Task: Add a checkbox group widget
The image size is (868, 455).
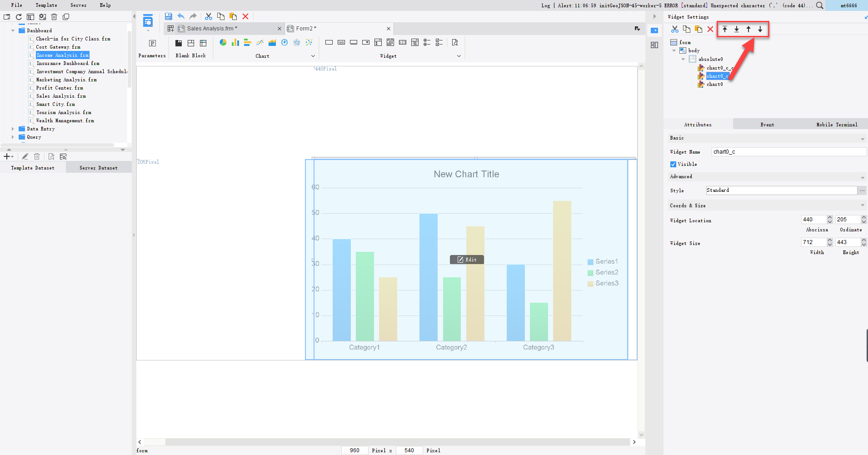Action: pyautogui.click(x=439, y=42)
